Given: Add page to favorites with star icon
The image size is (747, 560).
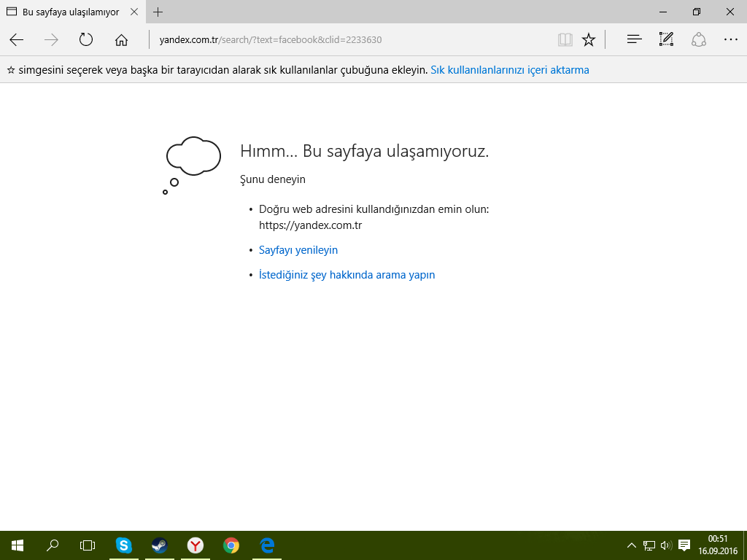Looking at the screenshot, I should (x=589, y=39).
